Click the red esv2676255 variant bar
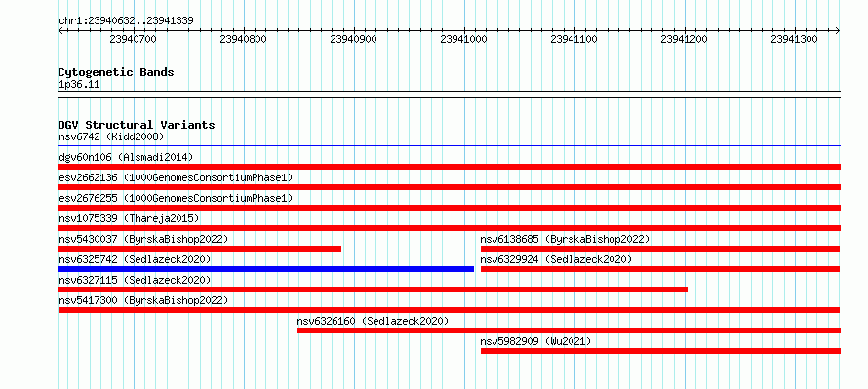 449,208
